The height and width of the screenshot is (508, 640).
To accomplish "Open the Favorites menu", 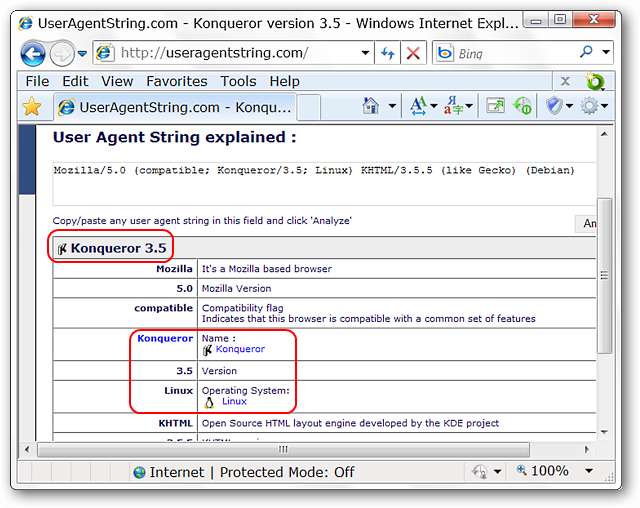I will [176, 81].
